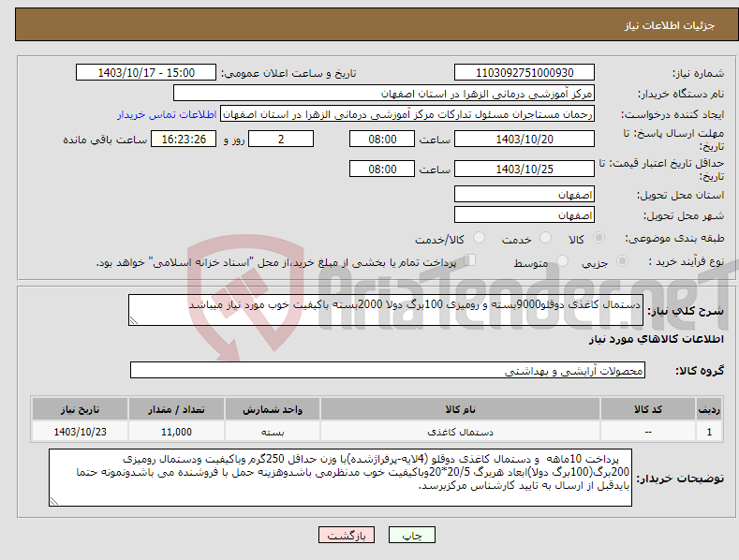Click the quantity cell 11,000
Screen dimensions: 739x560
click(x=176, y=432)
